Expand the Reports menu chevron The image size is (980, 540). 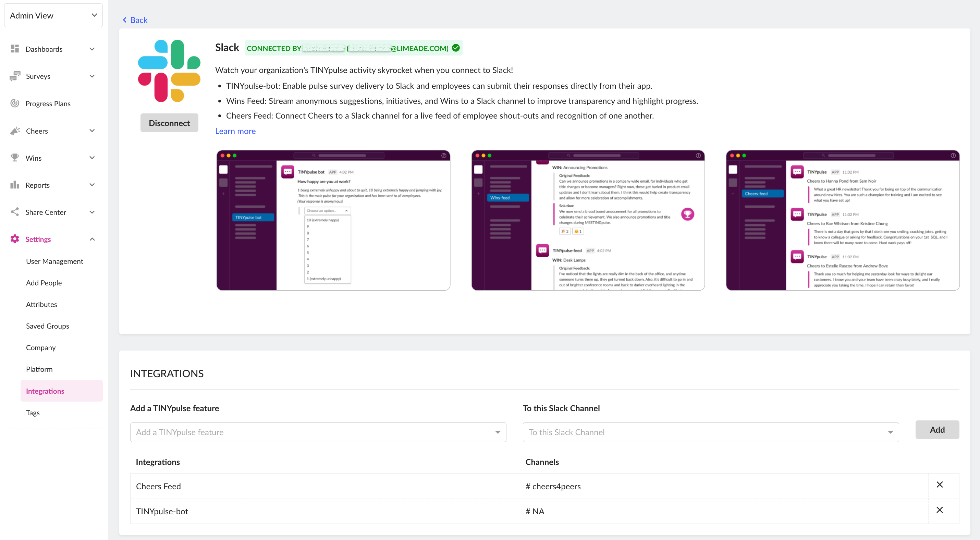point(92,185)
